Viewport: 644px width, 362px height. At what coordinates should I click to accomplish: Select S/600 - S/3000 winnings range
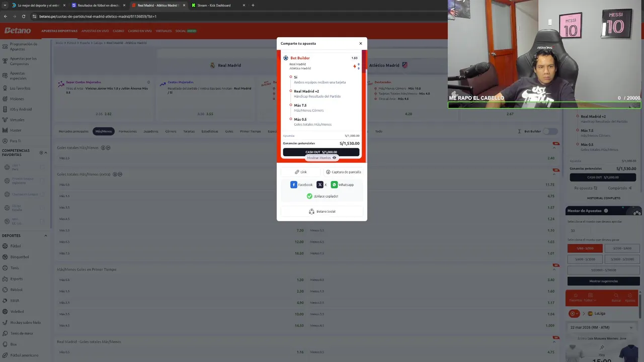tap(585, 259)
